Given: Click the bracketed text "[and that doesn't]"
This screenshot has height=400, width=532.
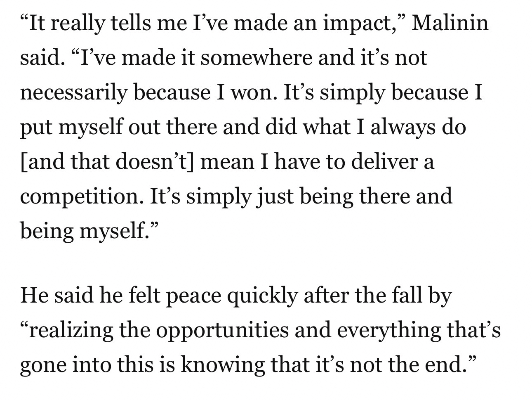Looking at the screenshot, I should [105, 161].
